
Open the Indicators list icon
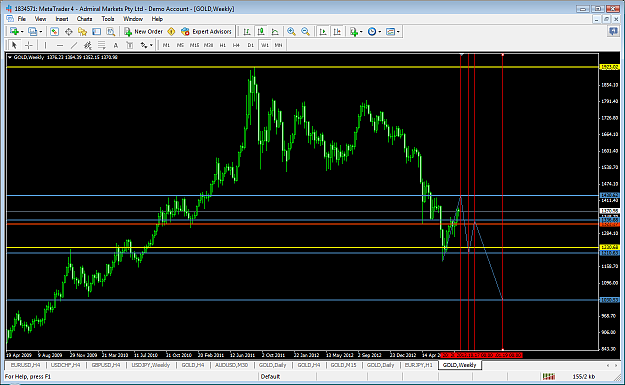[x=353, y=31]
